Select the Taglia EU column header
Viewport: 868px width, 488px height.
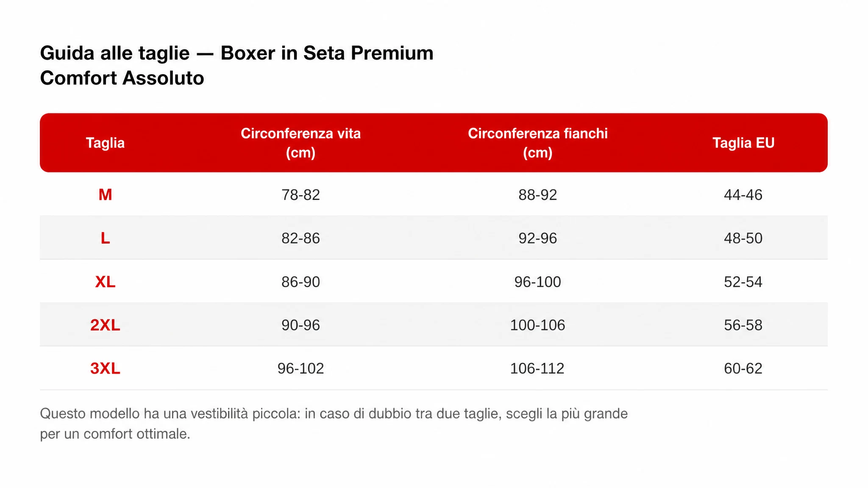pyautogui.click(x=743, y=143)
